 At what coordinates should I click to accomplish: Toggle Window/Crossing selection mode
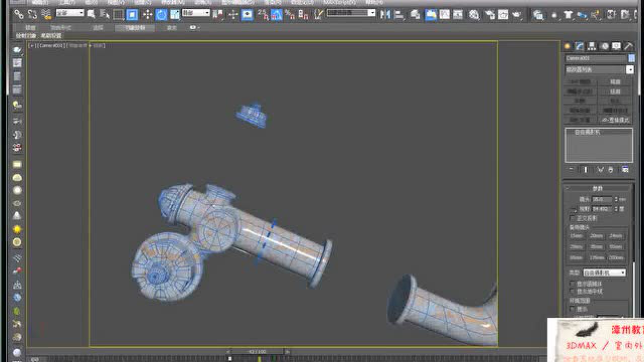(x=132, y=15)
